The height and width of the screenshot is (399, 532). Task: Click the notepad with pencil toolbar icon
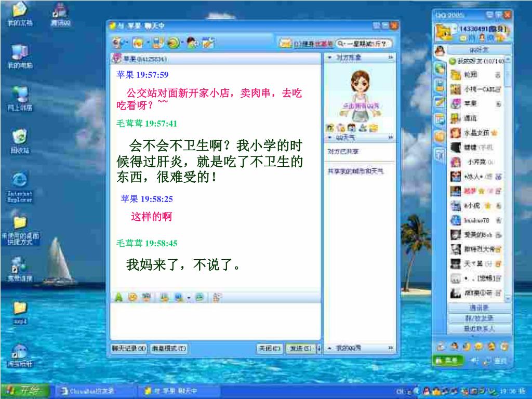pyautogui.click(x=208, y=43)
